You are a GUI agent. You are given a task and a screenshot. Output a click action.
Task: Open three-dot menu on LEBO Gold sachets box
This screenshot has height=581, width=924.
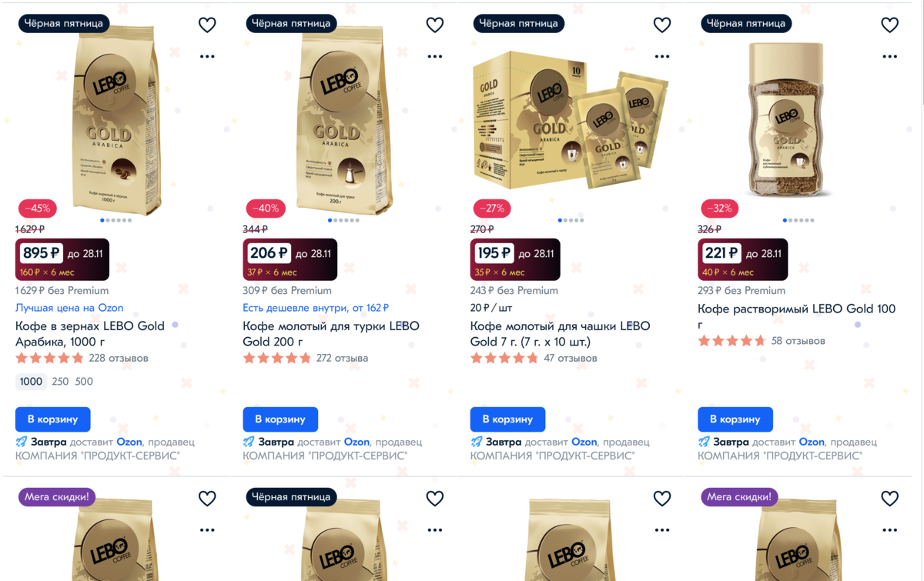[x=662, y=56]
